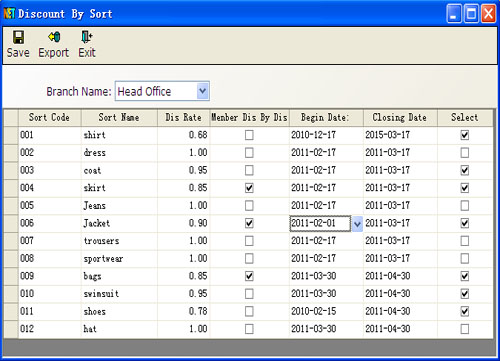Viewport: 500px width, 361px height.
Task: Click Dis Rate 0.85 in bags row
Action: pyautogui.click(x=183, y=276)
